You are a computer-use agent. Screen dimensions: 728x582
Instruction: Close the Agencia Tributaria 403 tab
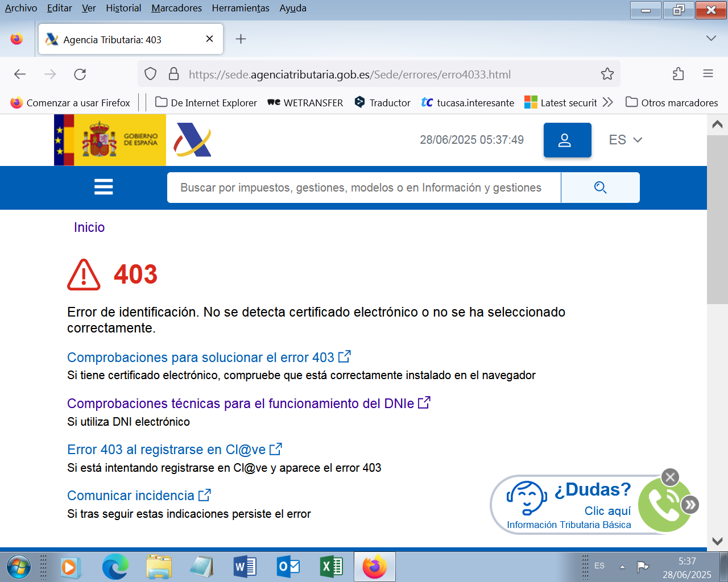click(x=209, y=39)
